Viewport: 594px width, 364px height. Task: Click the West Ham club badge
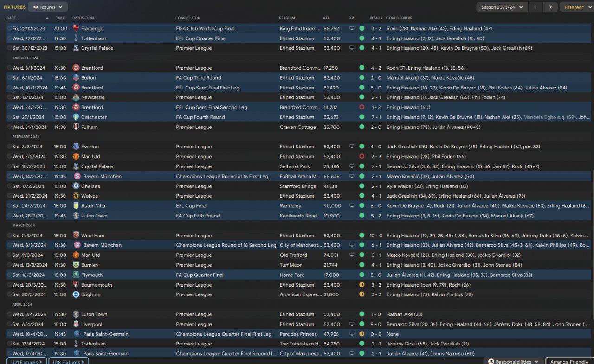click(x=76, y=236)
